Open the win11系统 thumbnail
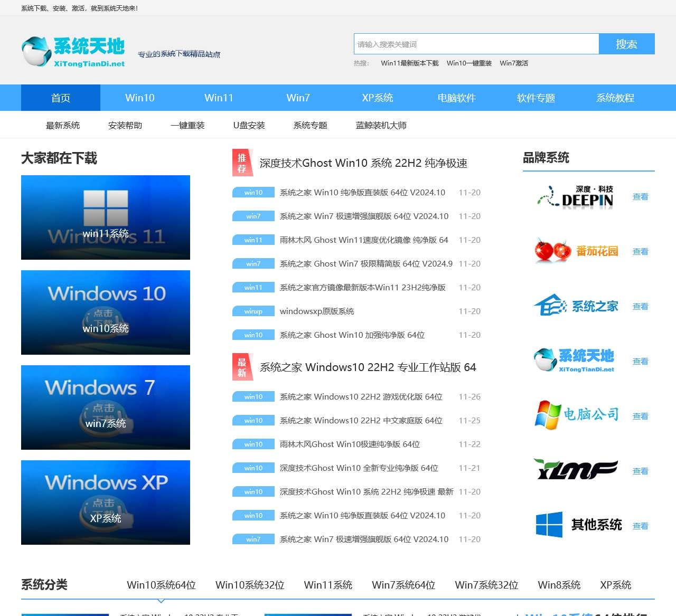The image size is (676, 616). [x=106, y=217]
